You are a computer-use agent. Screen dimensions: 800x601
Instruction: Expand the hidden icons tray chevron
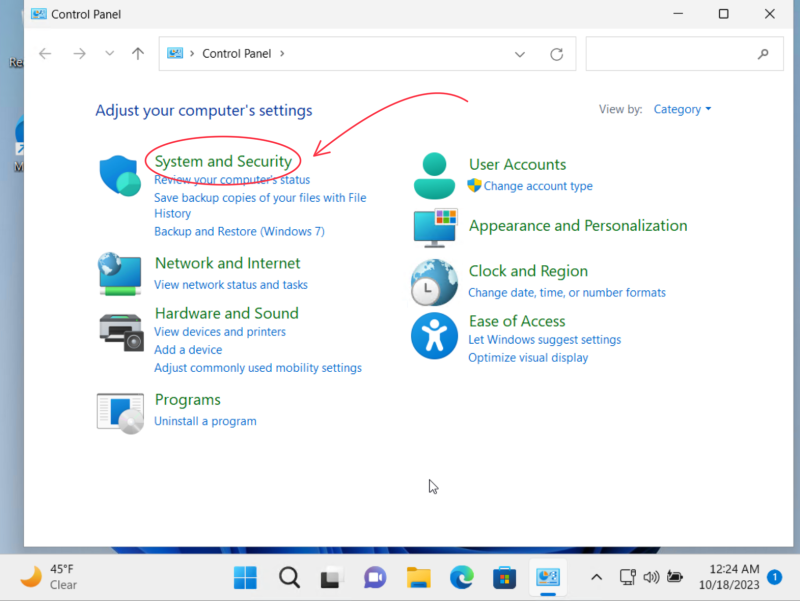click(597, 577)
